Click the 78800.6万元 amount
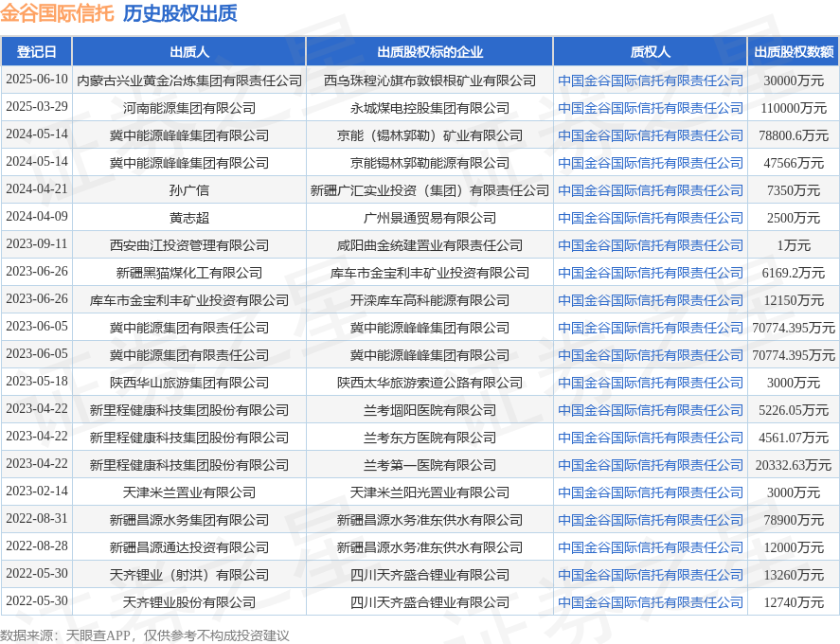840x644 pixels. pyautogui.click(x=794, y=135)
